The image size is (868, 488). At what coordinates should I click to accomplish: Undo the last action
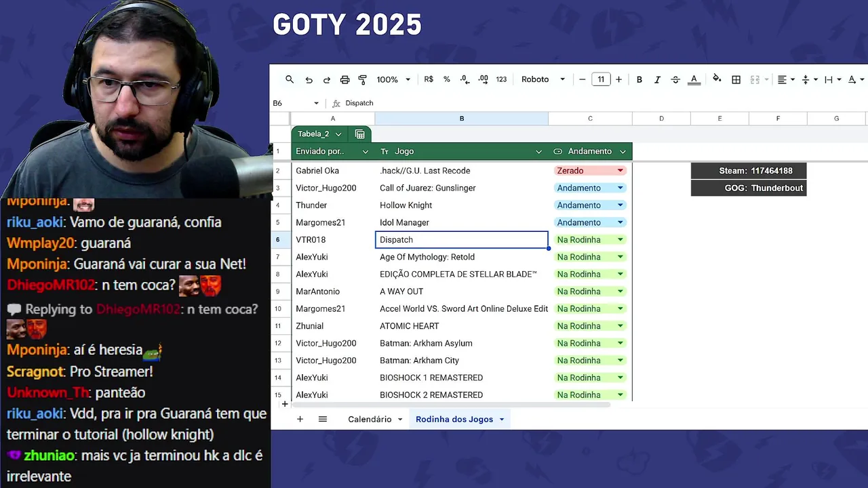pyautogui.click(x=309, y=79)
